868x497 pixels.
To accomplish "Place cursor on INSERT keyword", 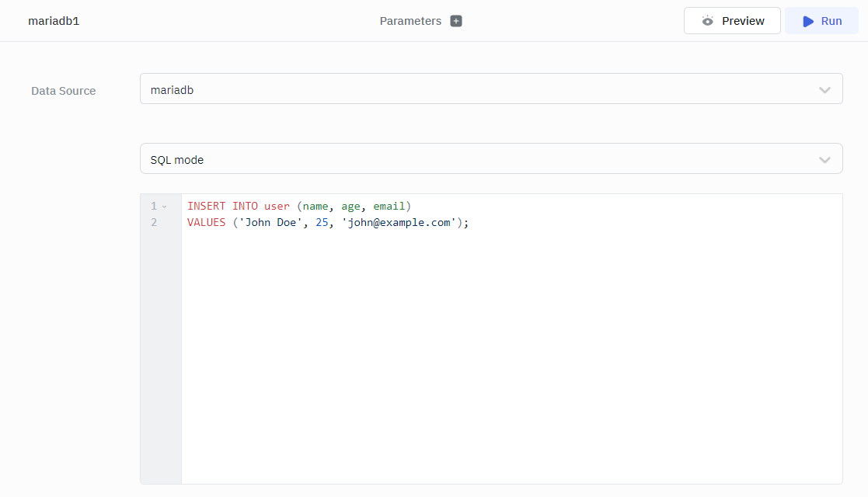I will coord(206,207).
